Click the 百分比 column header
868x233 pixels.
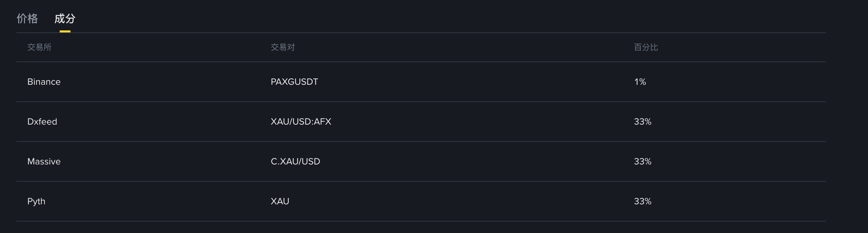pos(646,47)
